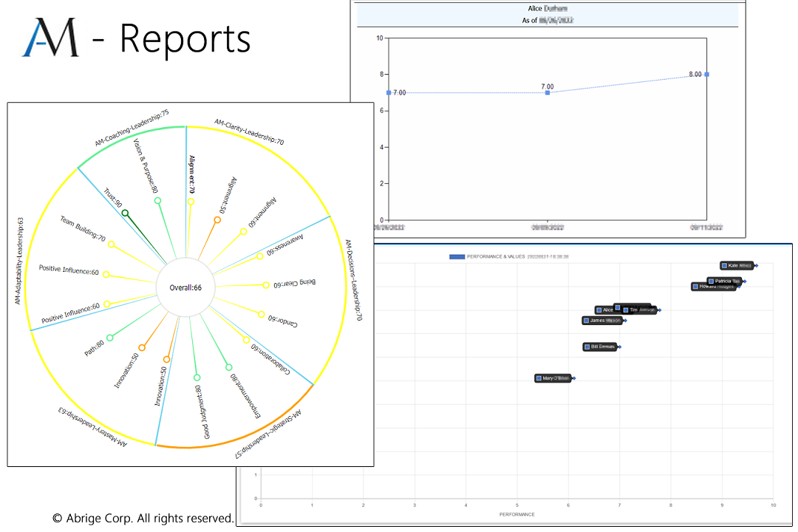The height and width of the screenshot is (532, 798).
Task: Select the orange Alignment:50 node
Action: (x=217, y=220)
